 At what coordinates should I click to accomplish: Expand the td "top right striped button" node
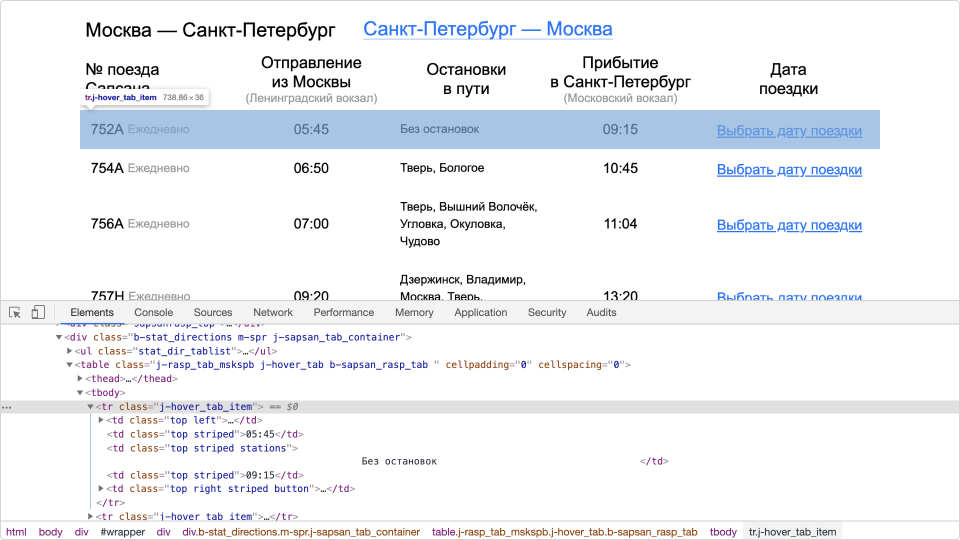[x=102, y=489]
